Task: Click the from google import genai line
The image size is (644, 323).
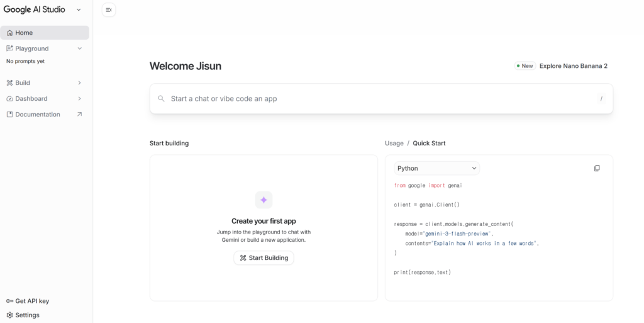Action: (428, 186)
